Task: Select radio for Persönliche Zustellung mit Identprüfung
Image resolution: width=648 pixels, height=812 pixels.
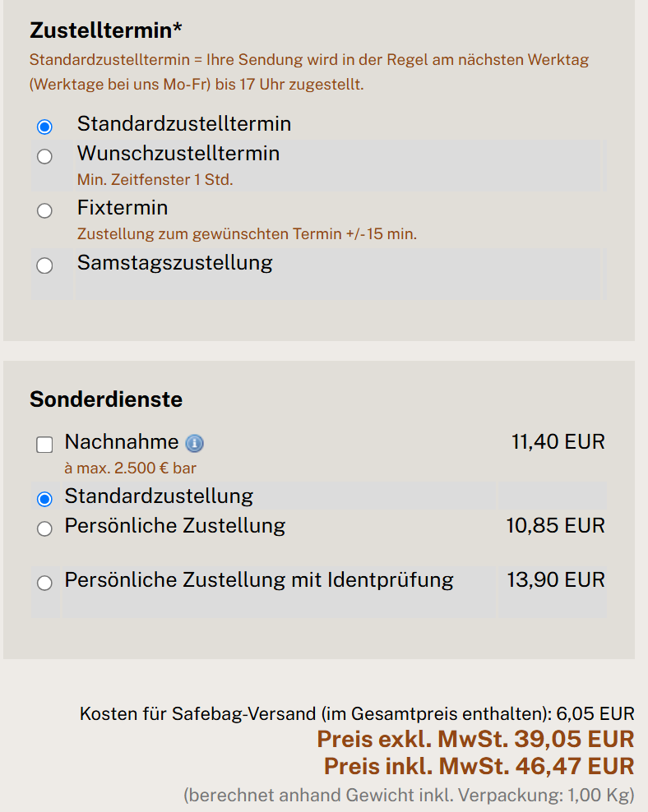Action: (x=44, y=583)
